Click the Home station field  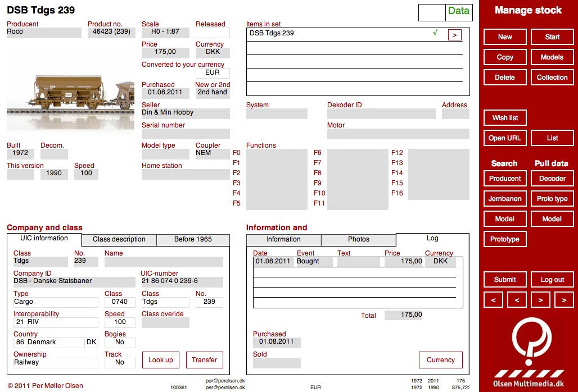tap(186, 174)
